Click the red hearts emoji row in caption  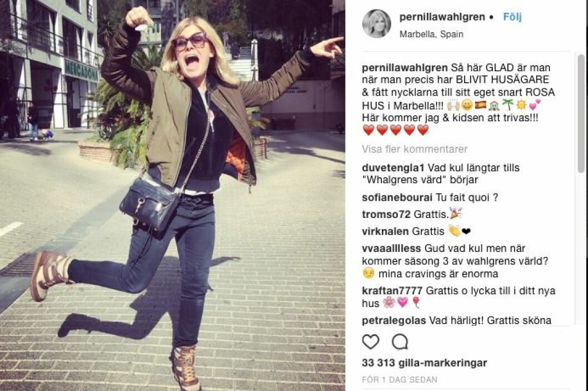click(396, 130)
